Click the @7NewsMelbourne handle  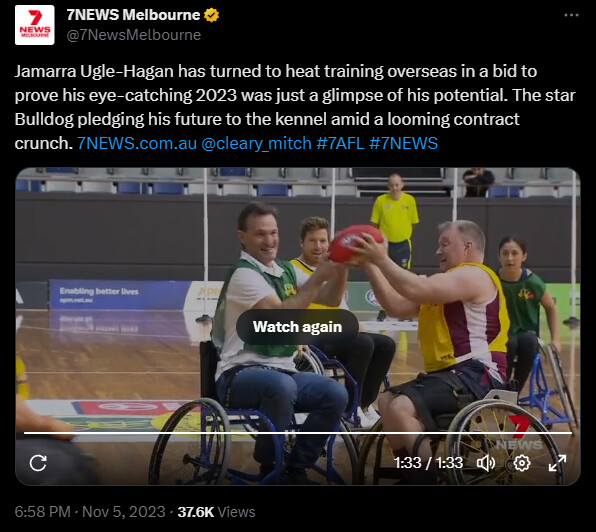click(x=134, y=35)
